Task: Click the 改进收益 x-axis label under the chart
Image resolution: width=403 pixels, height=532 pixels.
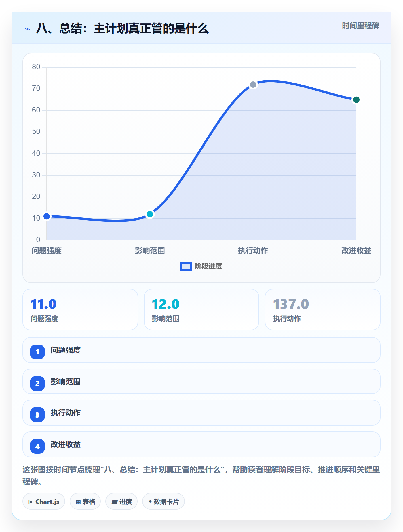Action: (356, 251)
